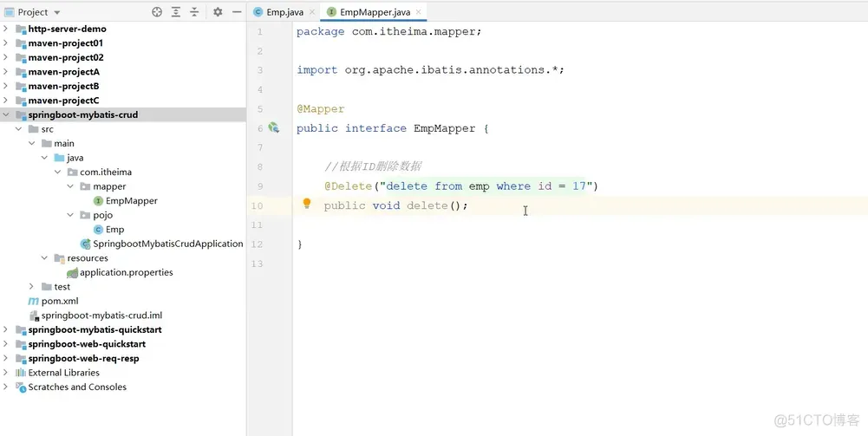Click the Collapse All icon in Project toolbar
Image resolution: width=868 pixels, height=436 pixels.
coord(194,11)
